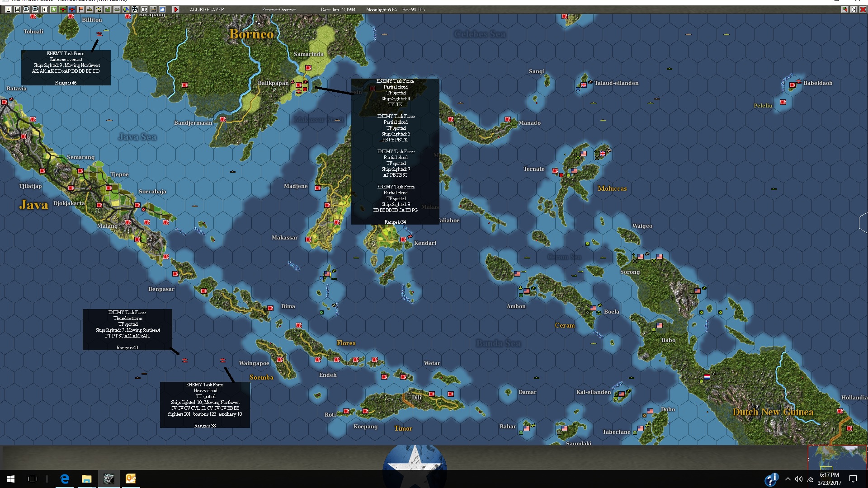Open Task View on the taskbar
Image resolution: width=868 pixels, height=488 pixels.
[x=33, y=479]
